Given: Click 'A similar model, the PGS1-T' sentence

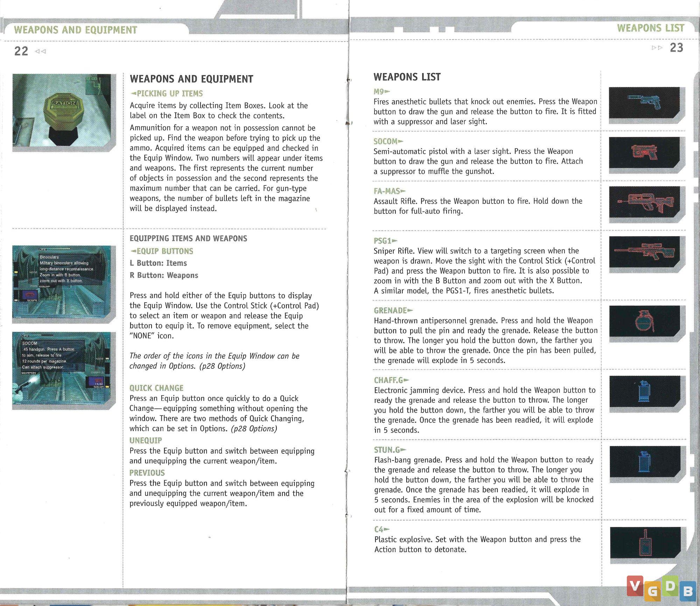Looking at the screenshot, I should tap(464, 291).
